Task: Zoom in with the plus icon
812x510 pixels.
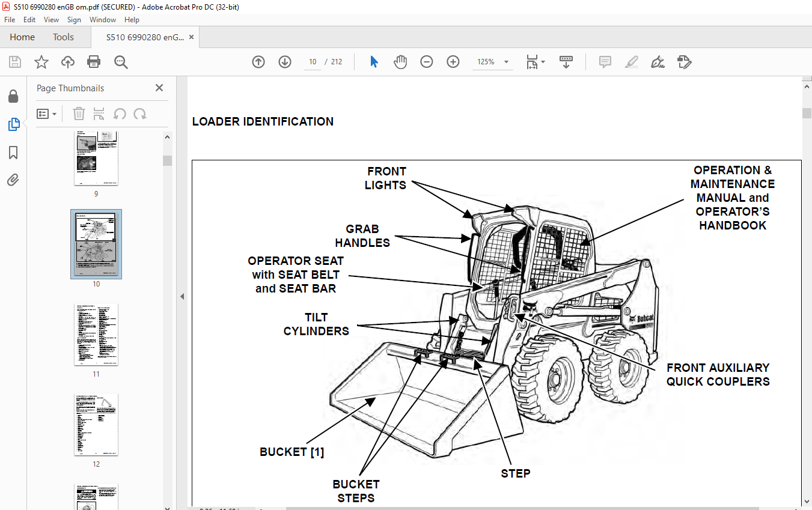Action: pyautogui.click(x=453, y=62)
